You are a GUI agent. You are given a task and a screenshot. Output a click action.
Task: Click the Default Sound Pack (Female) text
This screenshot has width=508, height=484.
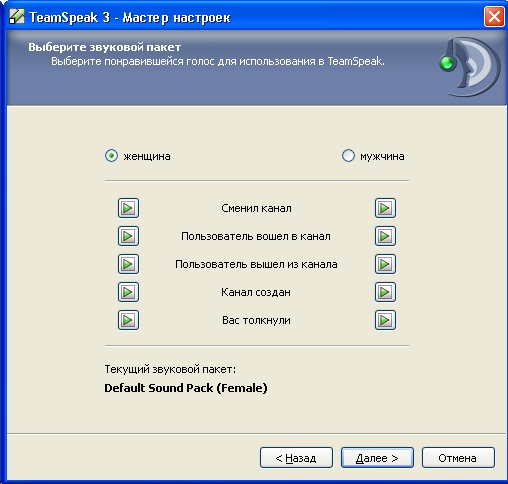pyautogui.click(x=186, y=388)
